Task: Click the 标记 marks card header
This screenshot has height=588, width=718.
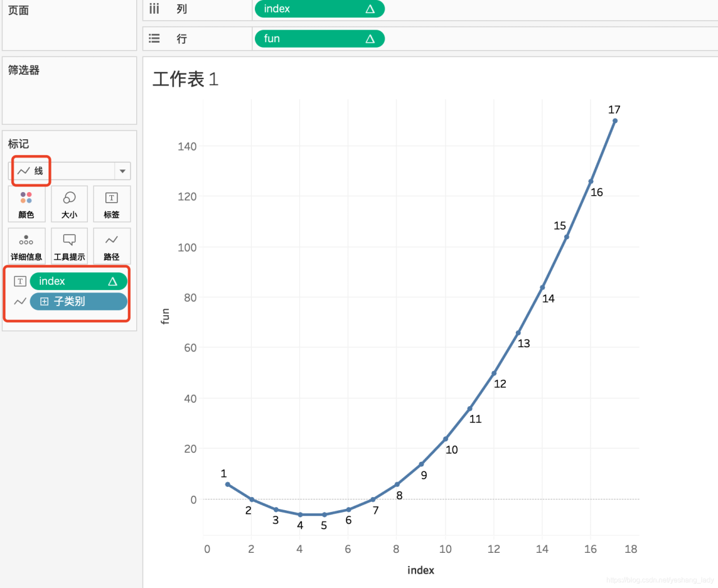Action: [x=18, y=144]
